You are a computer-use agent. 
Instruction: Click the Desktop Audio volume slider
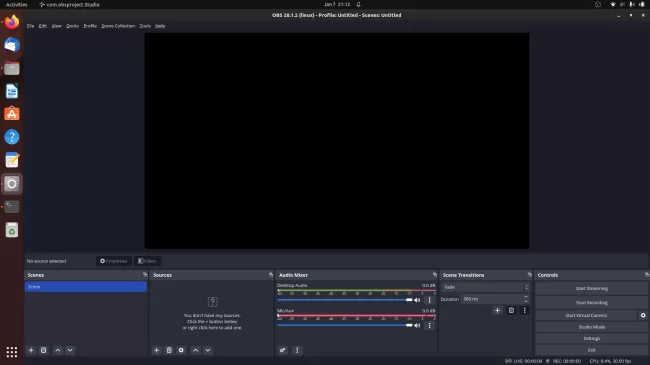point(345,300)
